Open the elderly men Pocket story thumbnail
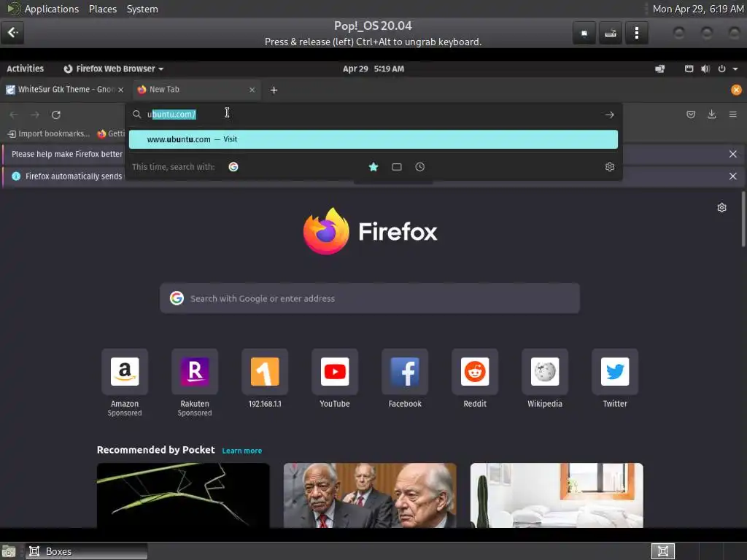Image resolution: width=747 pixels, height=560 pixels. (370, 495)
